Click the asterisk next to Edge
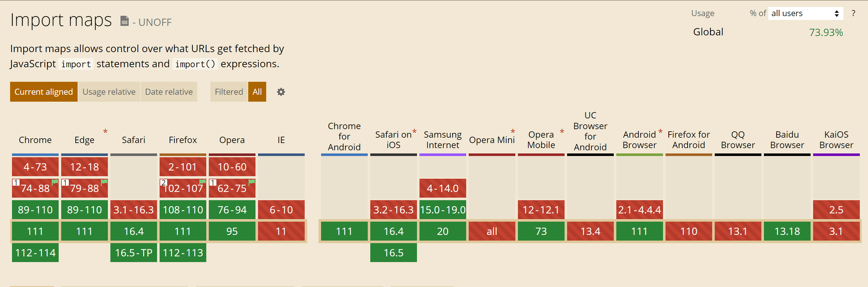Image resolution: width=868 pixels, height=287 pixels. click(105, 131)
